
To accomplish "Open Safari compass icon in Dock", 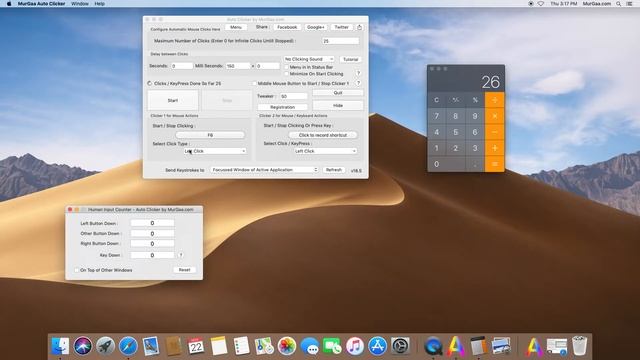I will point(128,346).
